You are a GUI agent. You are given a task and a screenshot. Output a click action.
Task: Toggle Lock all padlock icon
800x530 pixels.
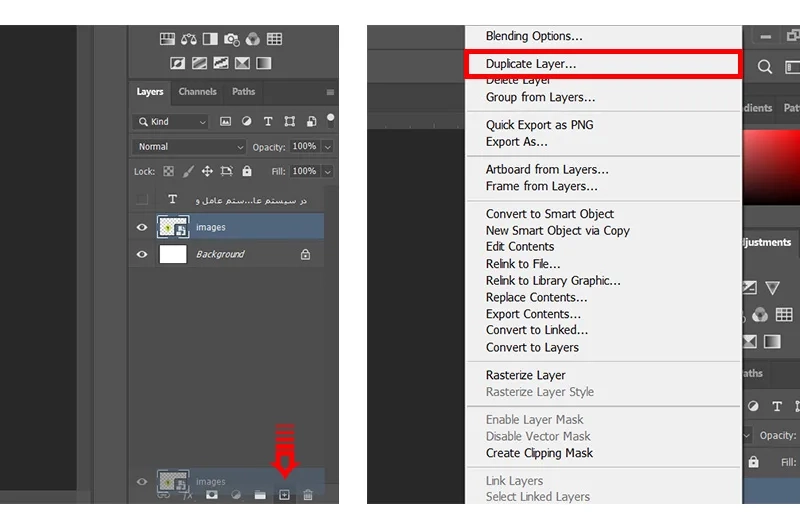click(x=247, y=171)
